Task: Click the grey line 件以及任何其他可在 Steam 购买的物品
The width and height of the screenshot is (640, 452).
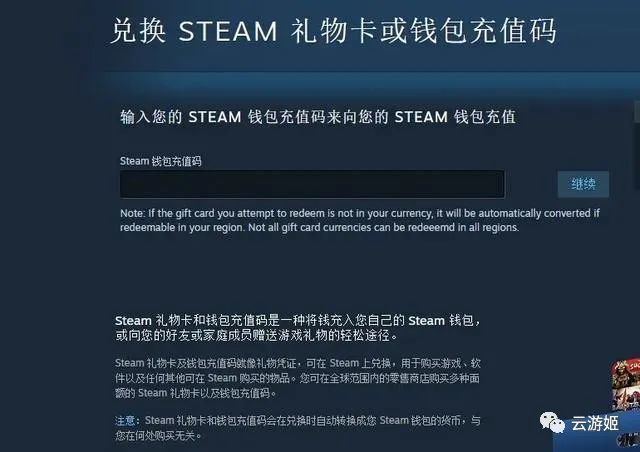Action: [297, 378]
